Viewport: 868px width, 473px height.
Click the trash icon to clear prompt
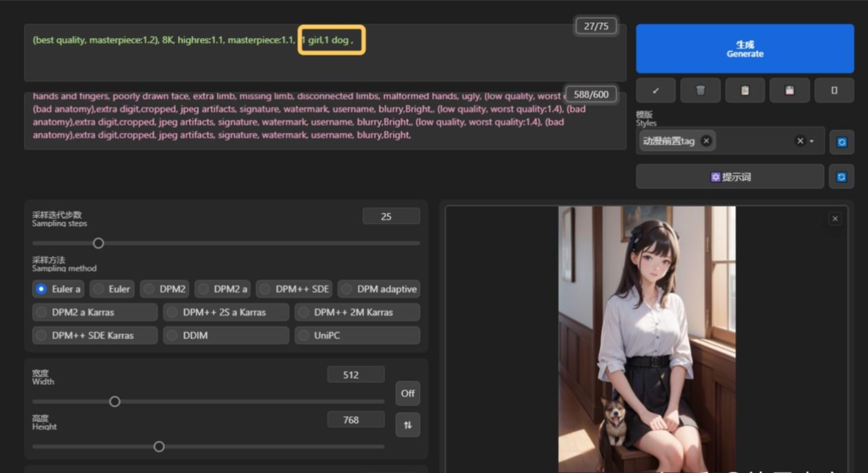[700, 90]
